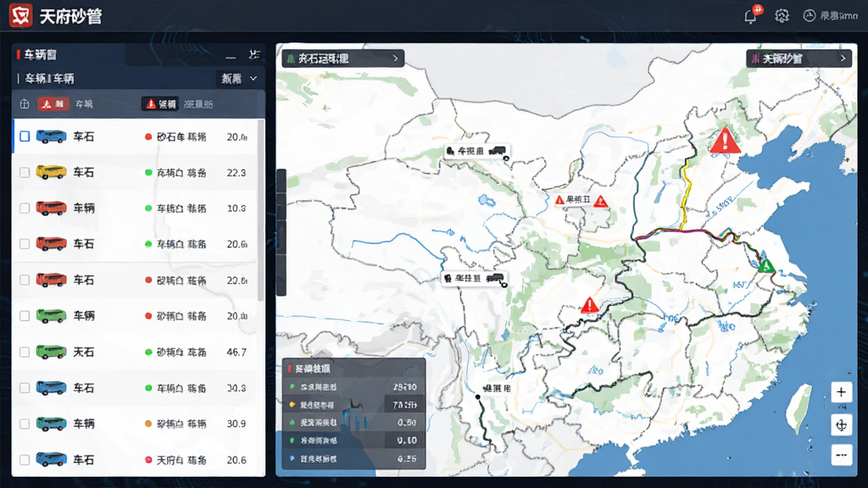Expand the map's top-left panel via its chevron
The height and width of the screenshot is (488, 868).
pyautogui.click(x=395, y=58)
